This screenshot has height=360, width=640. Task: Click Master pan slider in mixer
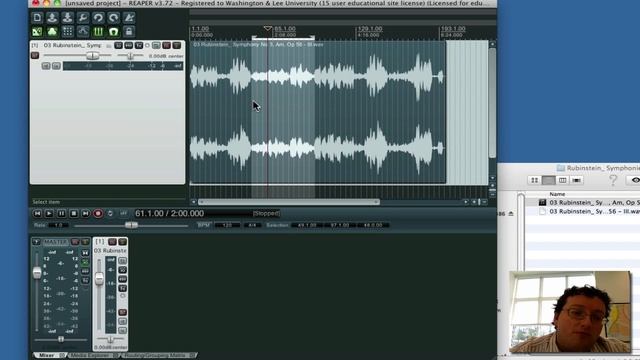tap(61, 339)
